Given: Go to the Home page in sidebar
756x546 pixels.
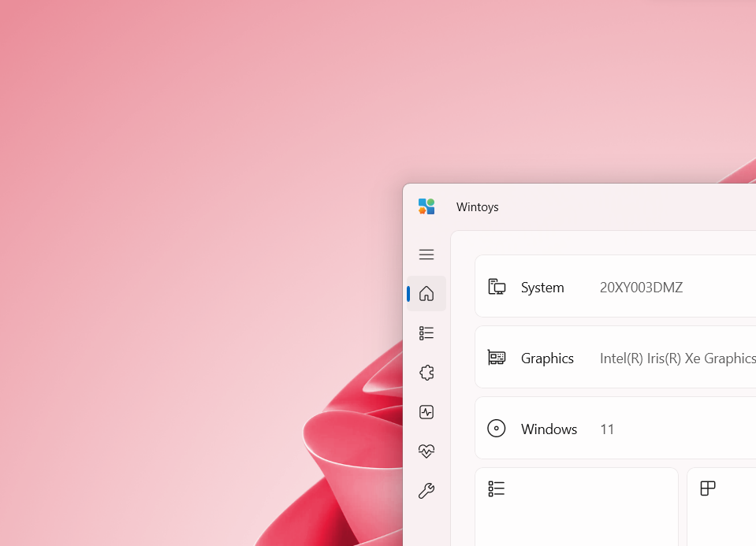Looking at the screenshot, I should [x=426, y=294].
